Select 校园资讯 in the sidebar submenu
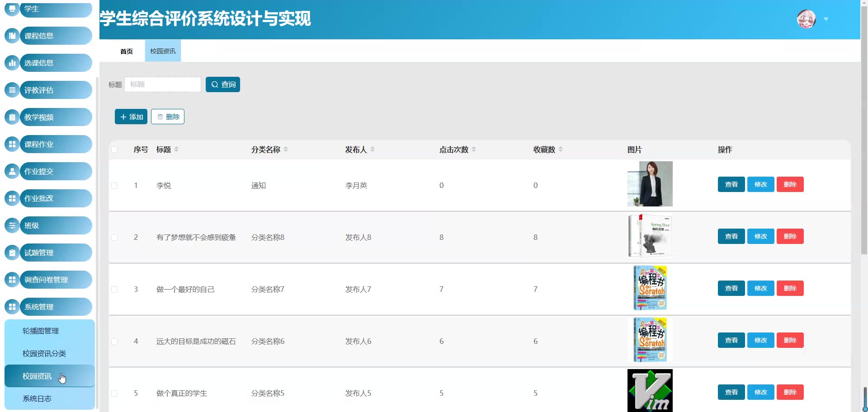Screen dimensions: 868x412 [50, 376]
